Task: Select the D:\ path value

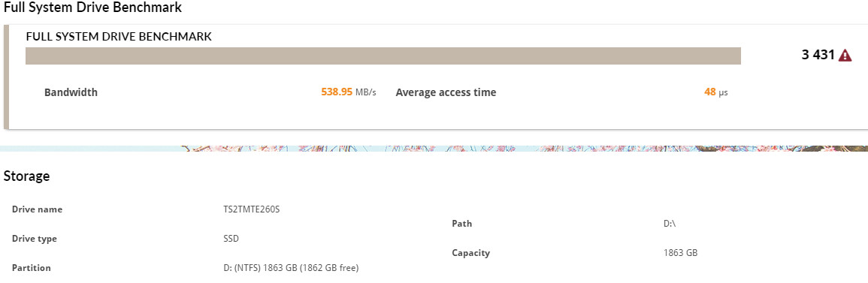Action: pyautogui.click(x=670, y=224)
